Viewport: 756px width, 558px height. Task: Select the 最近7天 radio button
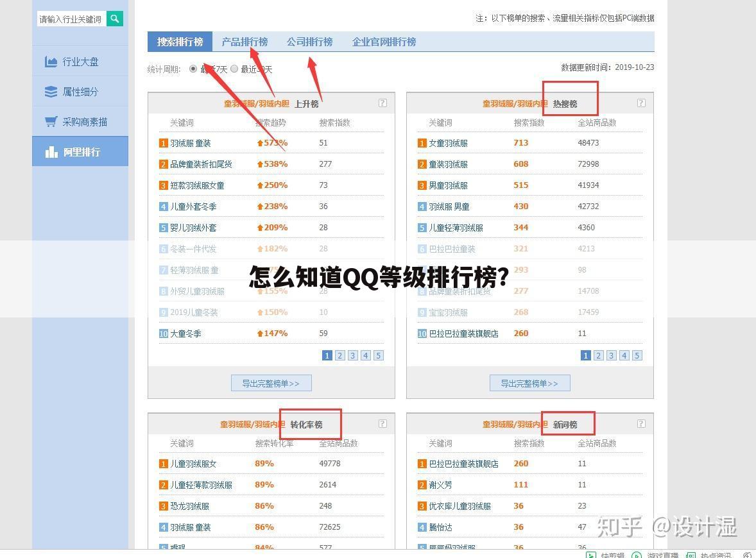pos(193,69)
